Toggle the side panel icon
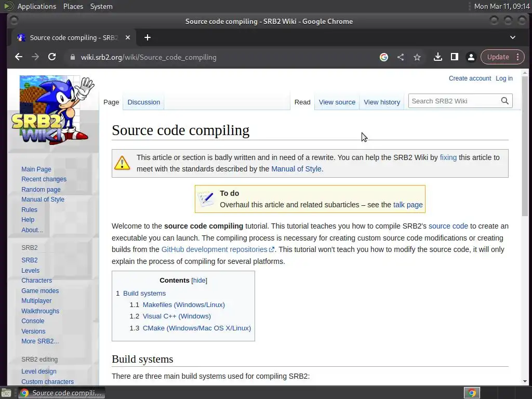Image resolution: width=532 pixels, height=399 pixels. click(454, 57)
